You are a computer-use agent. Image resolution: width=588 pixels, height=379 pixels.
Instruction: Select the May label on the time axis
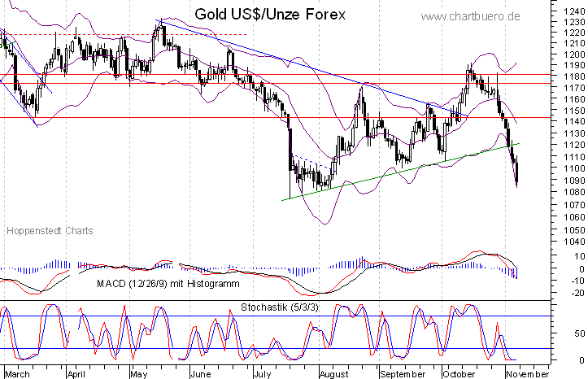(x=139, y=374)
